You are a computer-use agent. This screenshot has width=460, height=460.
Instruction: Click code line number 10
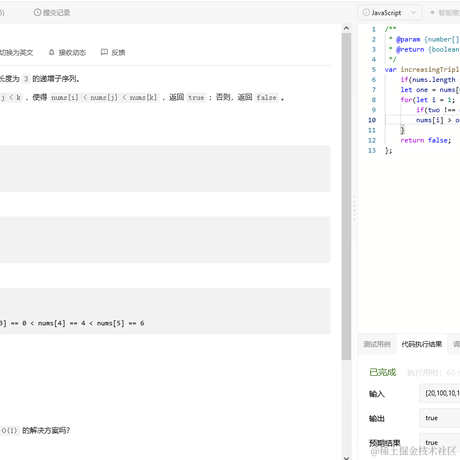click(372, 120)
